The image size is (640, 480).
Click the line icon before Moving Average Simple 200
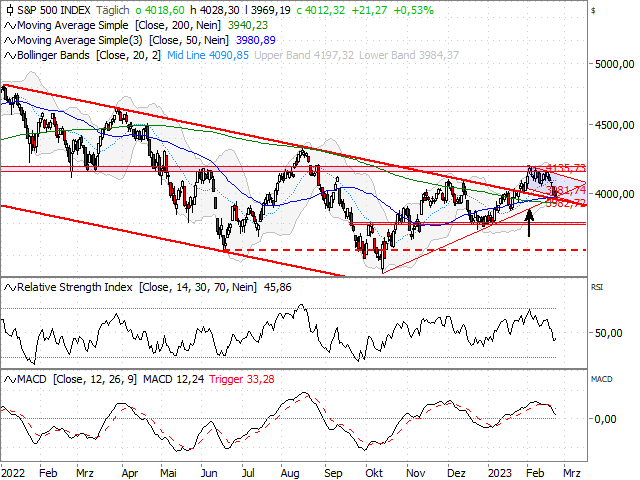pyautogui.click(x=10, y=26)
